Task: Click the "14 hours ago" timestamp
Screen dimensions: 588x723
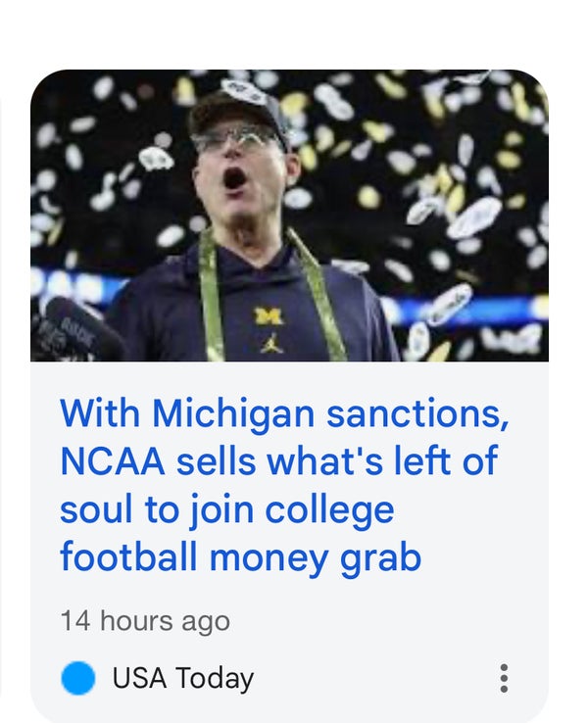Action: tap(145, 621)
